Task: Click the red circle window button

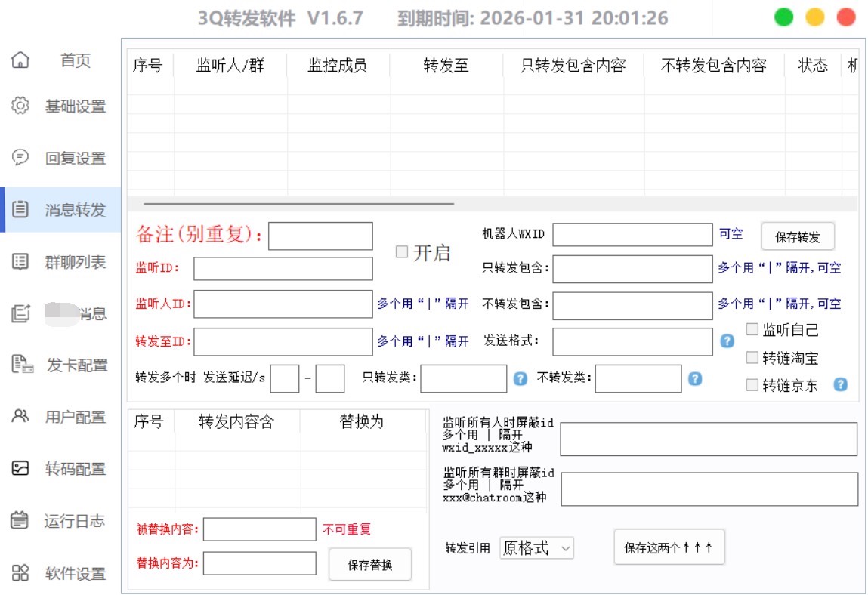Action: 846,17
